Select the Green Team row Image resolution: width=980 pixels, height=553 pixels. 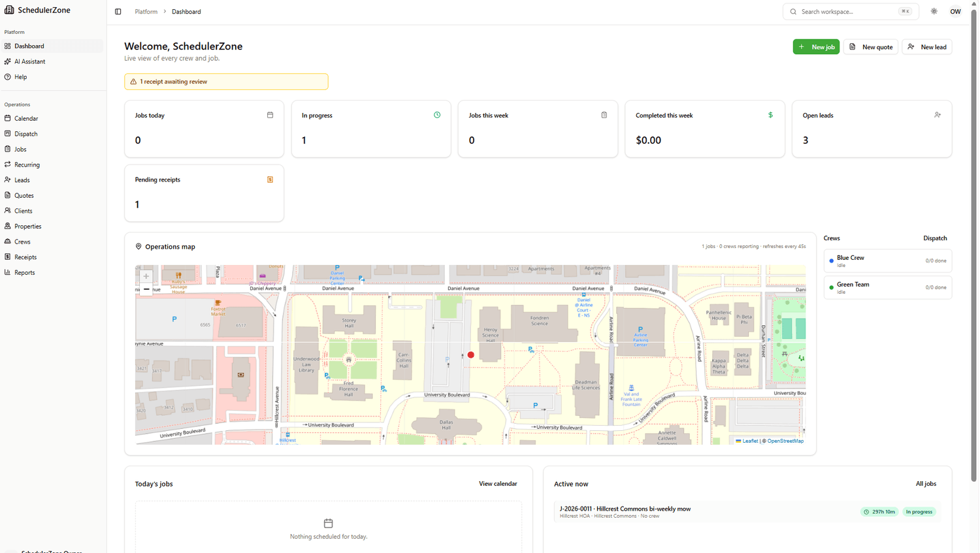click(887, 288)
